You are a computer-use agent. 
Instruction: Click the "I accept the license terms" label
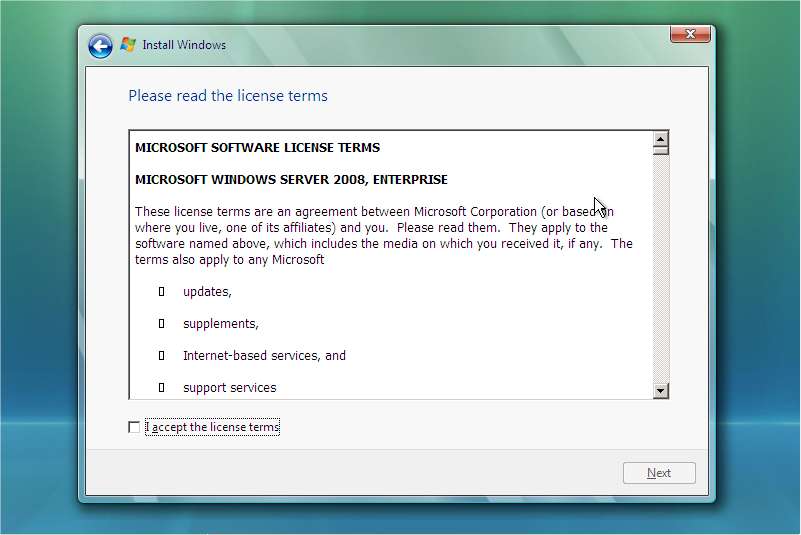212,427
